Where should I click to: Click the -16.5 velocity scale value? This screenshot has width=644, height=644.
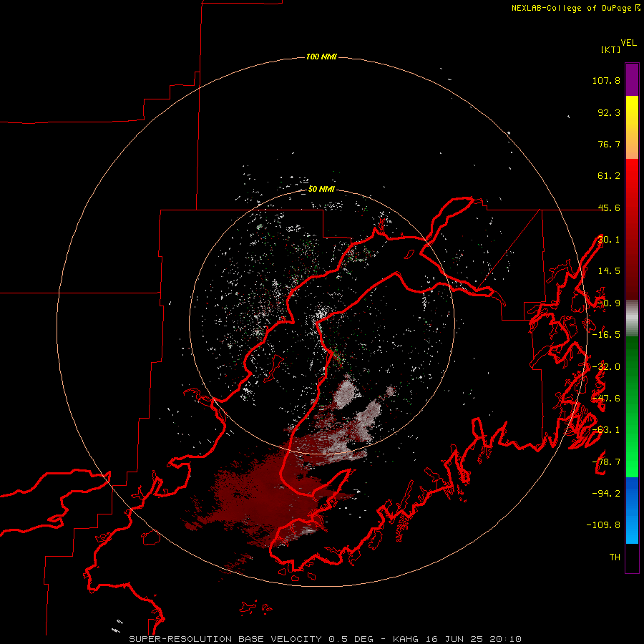click(606, 335)
